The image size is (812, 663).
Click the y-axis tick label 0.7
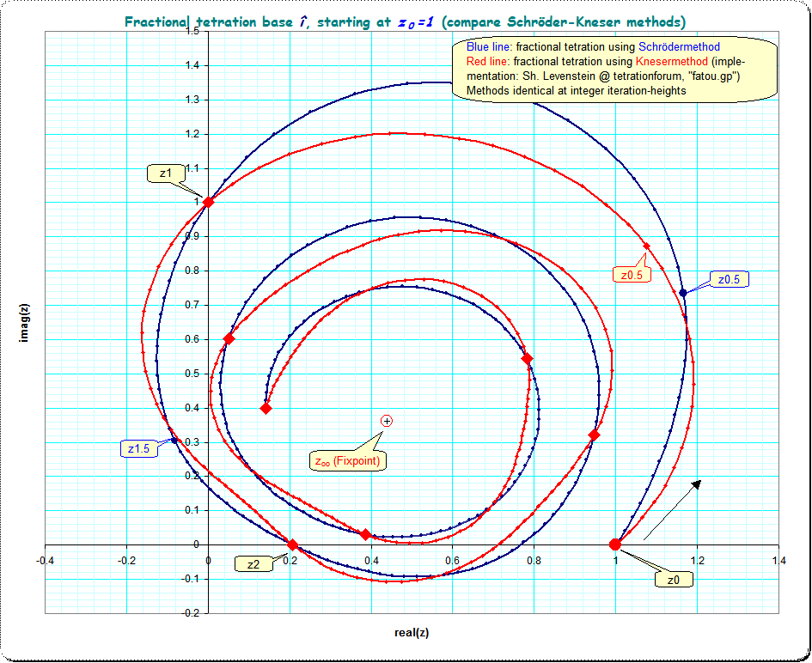pos(192,305)
